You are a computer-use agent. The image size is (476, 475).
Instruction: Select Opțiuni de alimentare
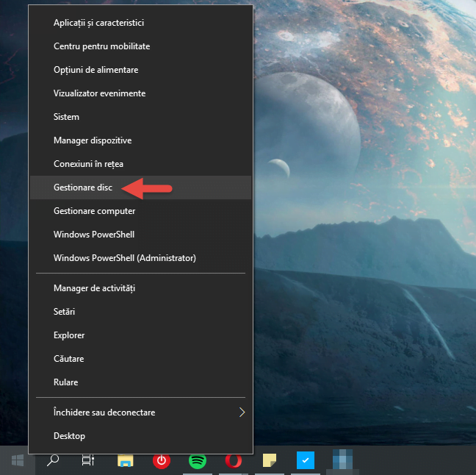point(140,70)
